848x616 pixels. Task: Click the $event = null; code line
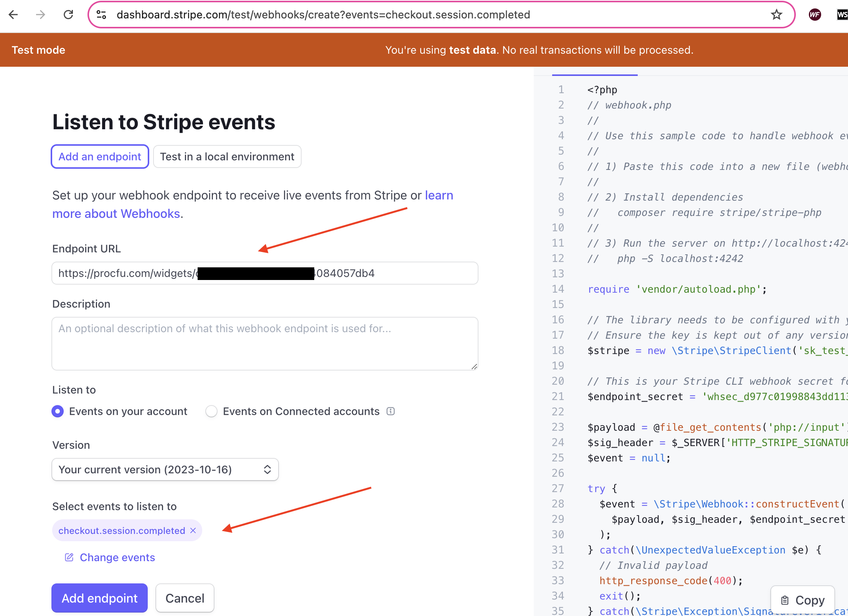[x=629, y=458]
